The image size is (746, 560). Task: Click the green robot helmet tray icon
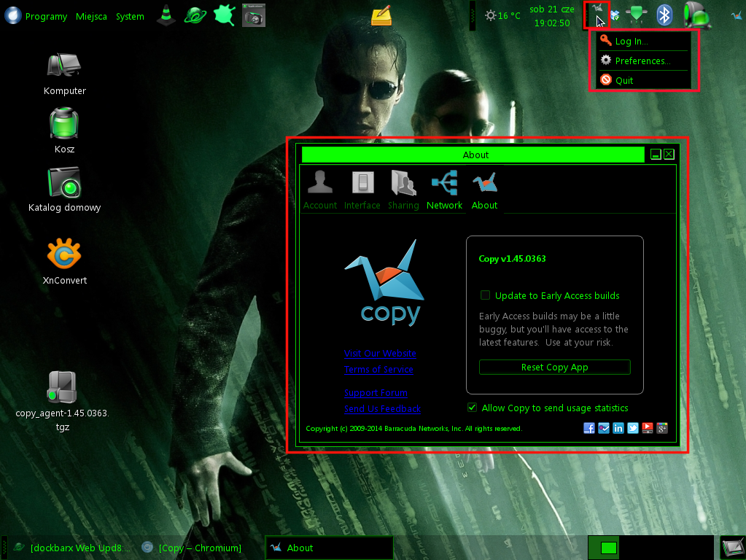tap(696, 15)
